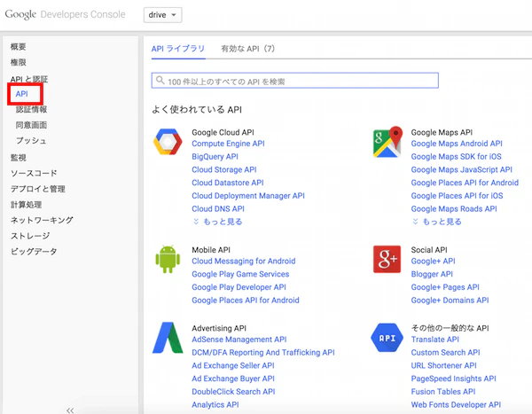Open Custom Search API link
The width and height of the screenshot is (532, 414).
click(445, 352)
